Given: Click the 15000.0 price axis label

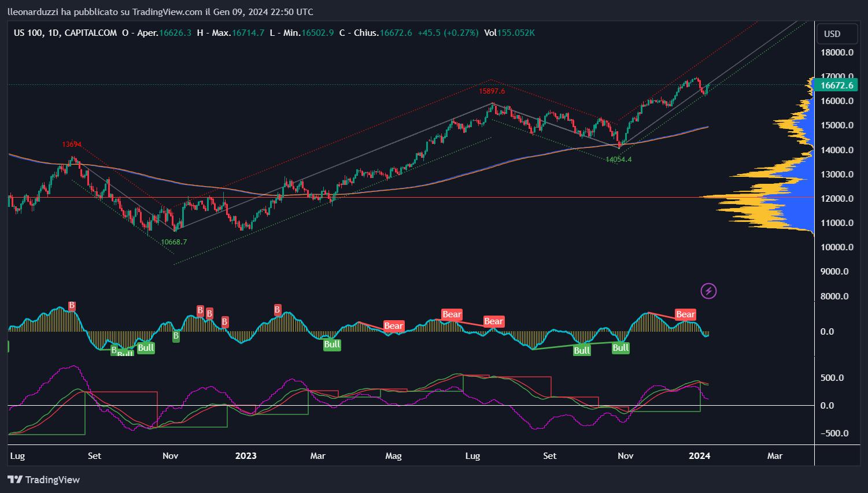Looking at the screenshot, I should [837, 125].
